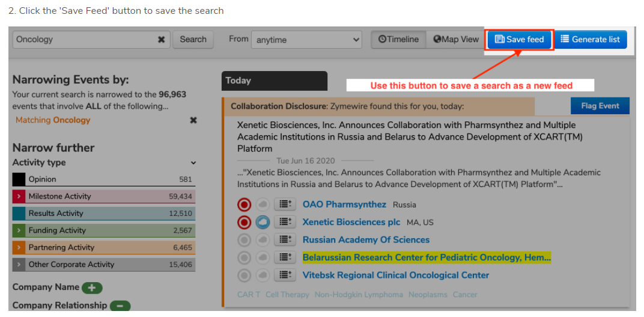Image resolution: width=644 pixels, height=317 pixels.
Task: Open the Russian Academy Of Sciences link
Action: pos(366,239)
